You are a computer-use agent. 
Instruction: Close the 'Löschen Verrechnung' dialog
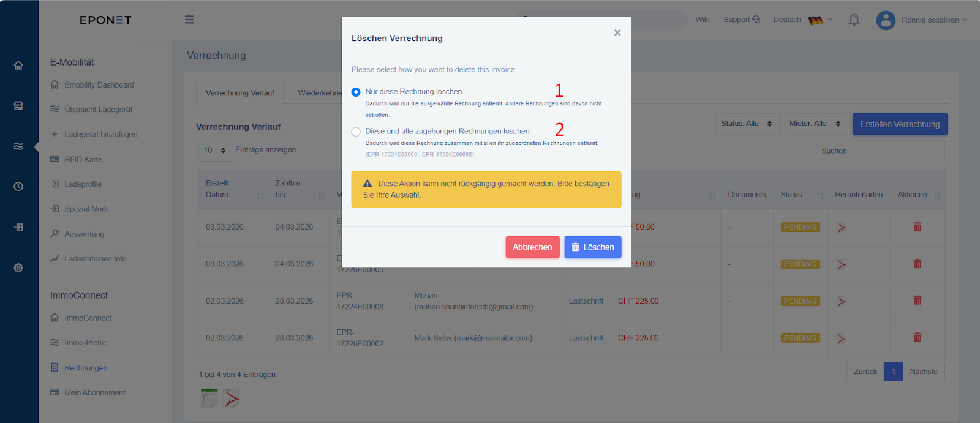(x=617, y=32)
